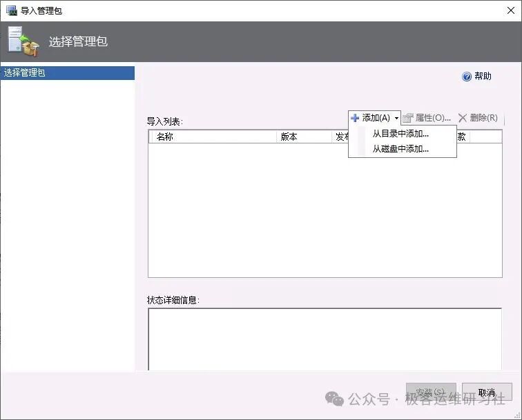Click the empty import list area
The width and height of the screenshot is (522, 420).
(325, 210)
